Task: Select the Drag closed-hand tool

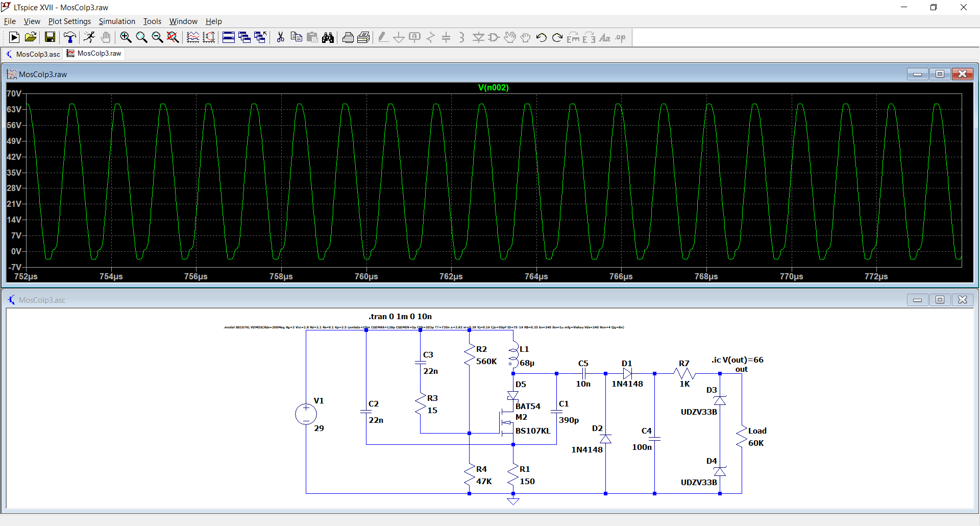Action: (526, 37)
